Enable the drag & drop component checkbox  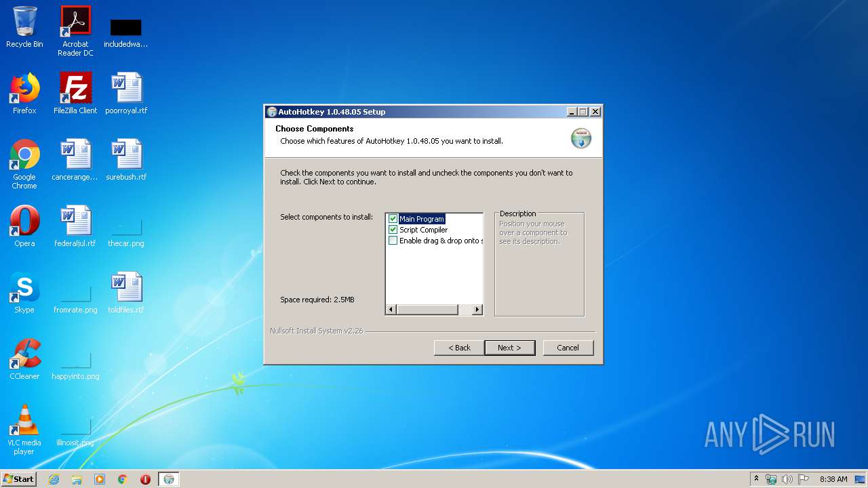393,241
